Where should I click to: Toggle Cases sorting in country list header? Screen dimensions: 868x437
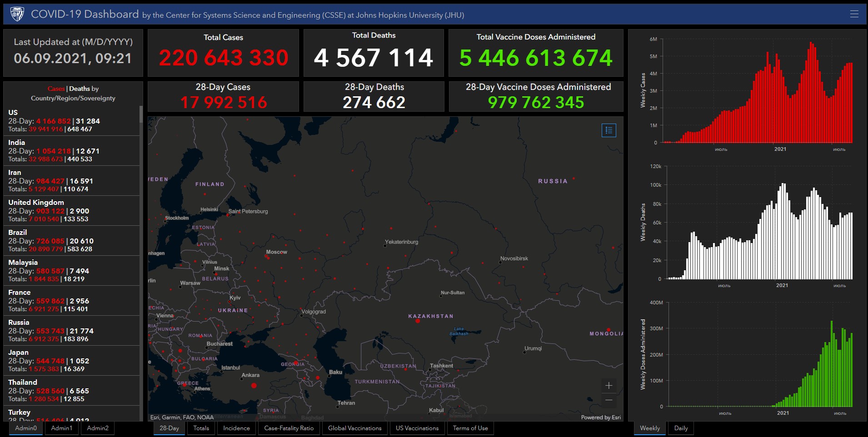pyautogui.click(x=56, y=89)
